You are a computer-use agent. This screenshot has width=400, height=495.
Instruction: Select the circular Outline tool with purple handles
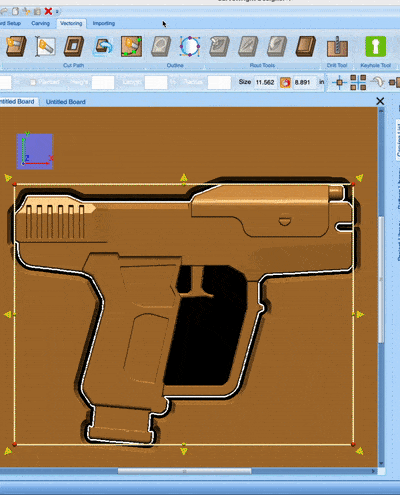(190, 46)
